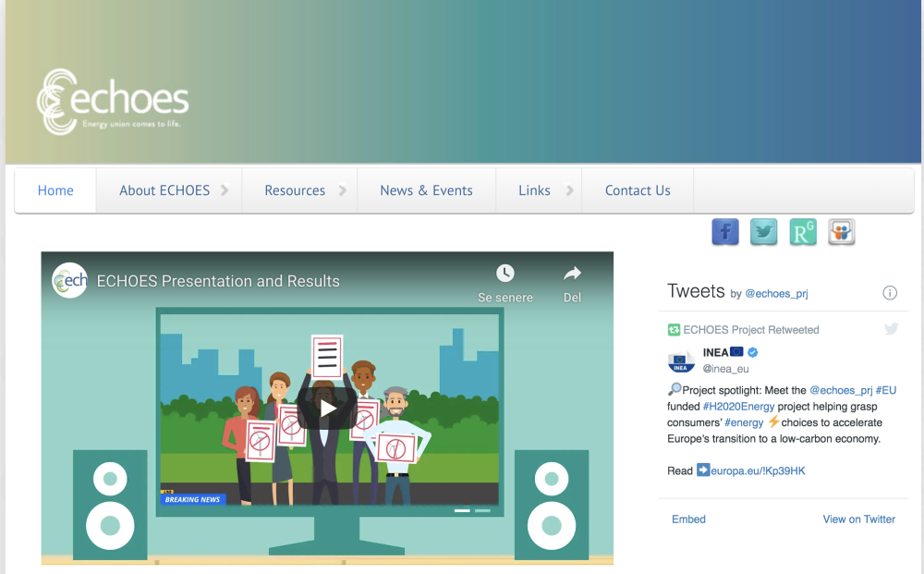The image size is (924, 574).
Task: Open the SlideShare social icon
Action: point(842,232)
